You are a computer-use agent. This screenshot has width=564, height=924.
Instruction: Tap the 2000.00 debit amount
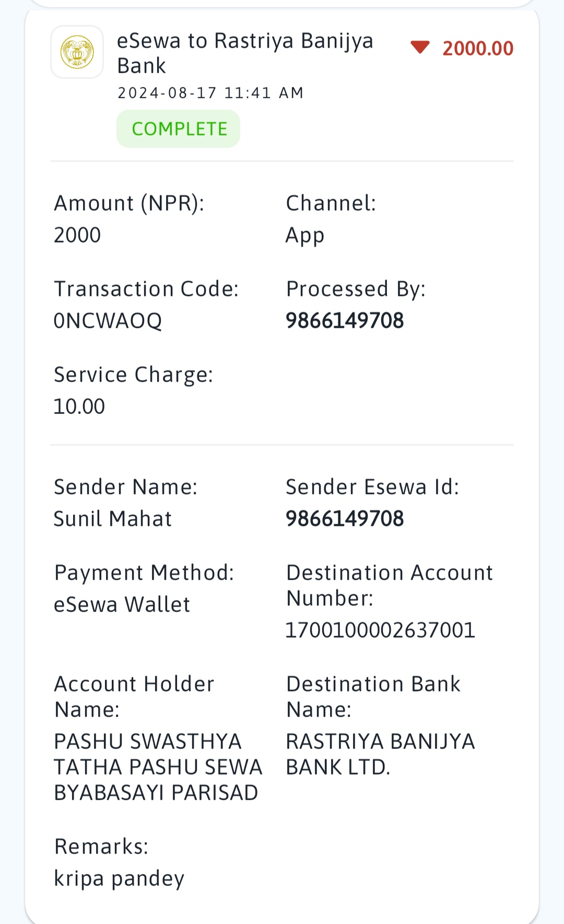click(x=478, y=48)
